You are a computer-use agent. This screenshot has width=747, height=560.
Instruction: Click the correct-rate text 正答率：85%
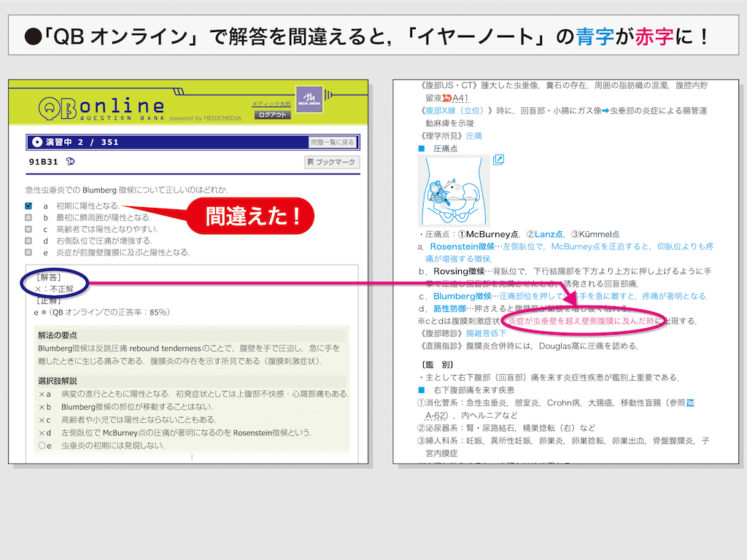tap(143, 312)
